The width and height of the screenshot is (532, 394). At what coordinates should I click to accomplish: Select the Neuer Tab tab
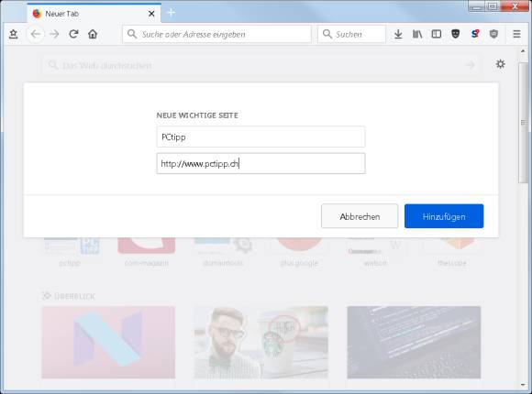tap(94, 14)
